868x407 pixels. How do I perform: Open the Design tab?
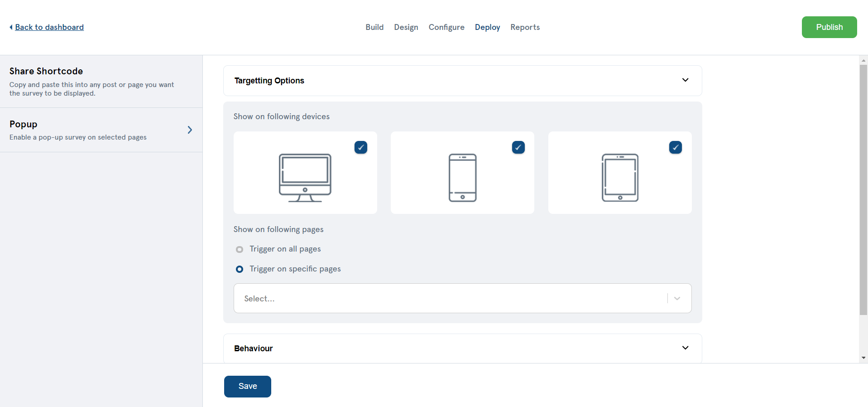[x=406, y=27]
